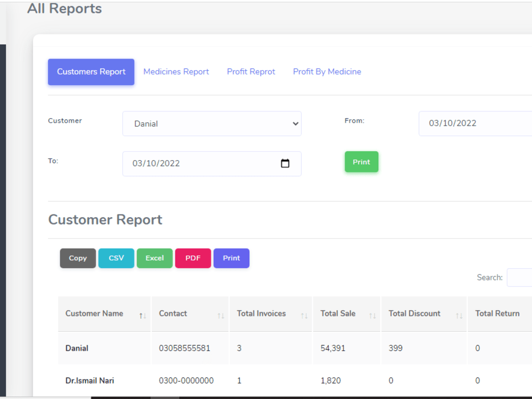Select total discount value 399
The height and width of the screenshot is (399, 532).
396,348
